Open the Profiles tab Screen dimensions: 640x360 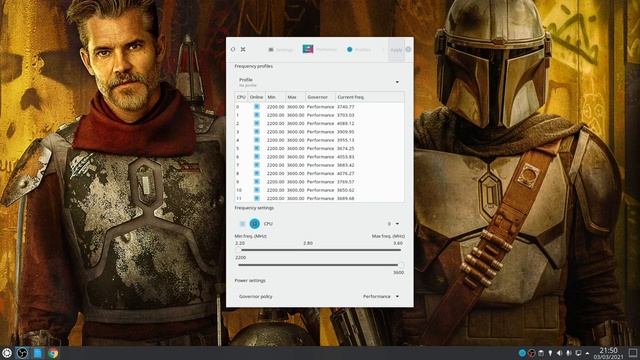tap(359, 50)
